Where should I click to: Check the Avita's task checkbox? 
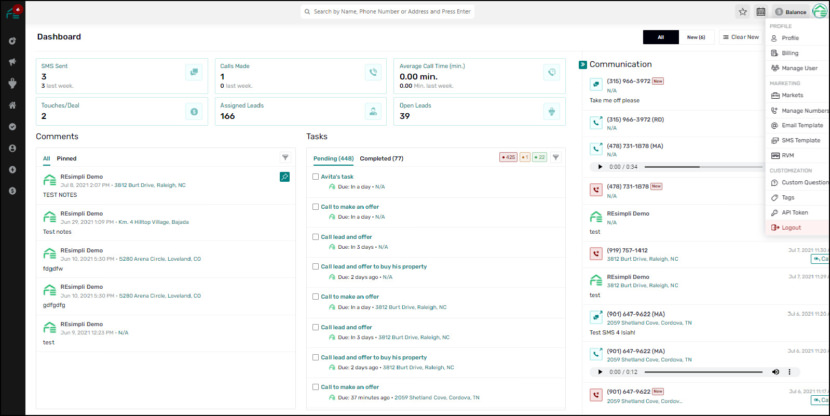[315, 177]
